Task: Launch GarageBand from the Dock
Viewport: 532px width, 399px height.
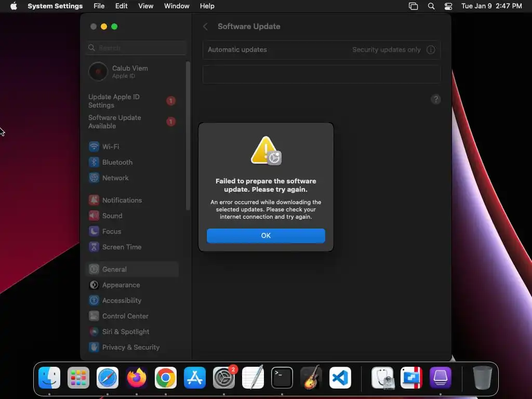Action: [x=311, y=378]
